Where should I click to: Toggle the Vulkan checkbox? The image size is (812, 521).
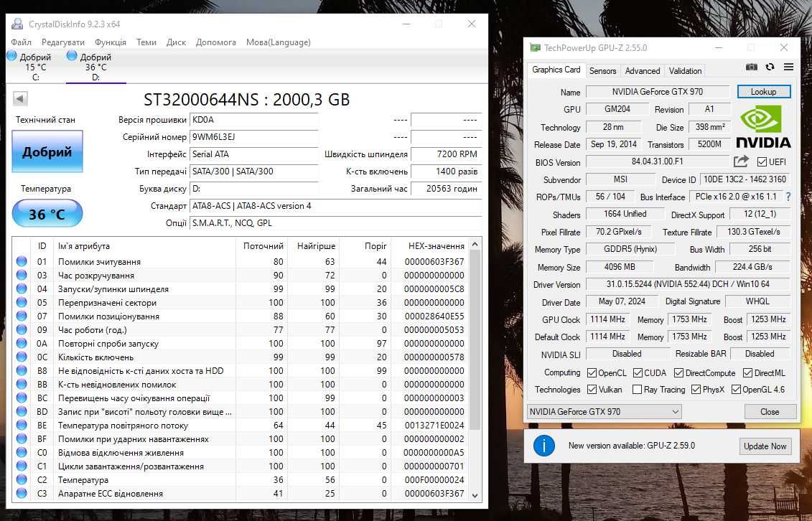(592, 390)
